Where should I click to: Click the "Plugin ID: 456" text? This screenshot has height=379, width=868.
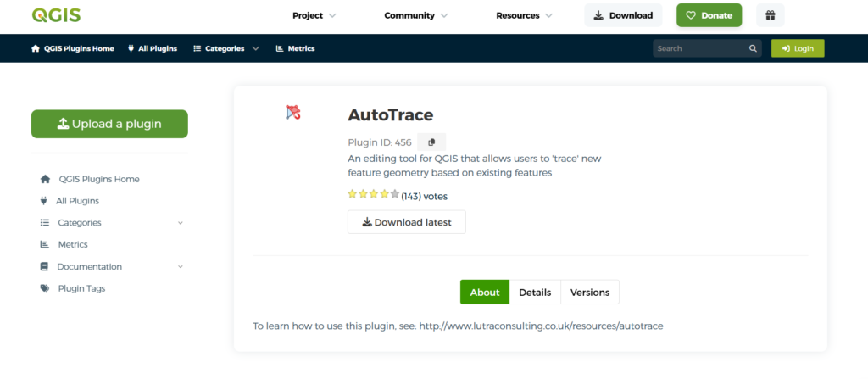click(x=380, y=142)
